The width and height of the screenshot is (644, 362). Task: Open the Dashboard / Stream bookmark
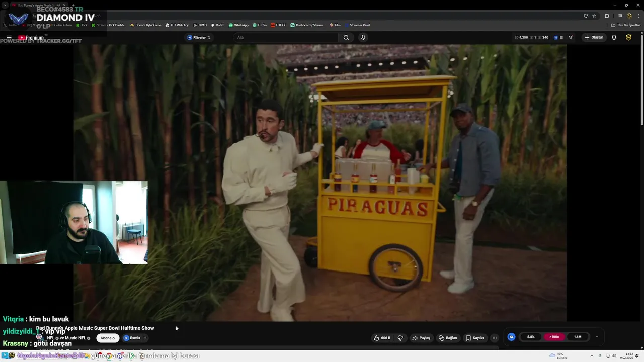tap(308, 25)
